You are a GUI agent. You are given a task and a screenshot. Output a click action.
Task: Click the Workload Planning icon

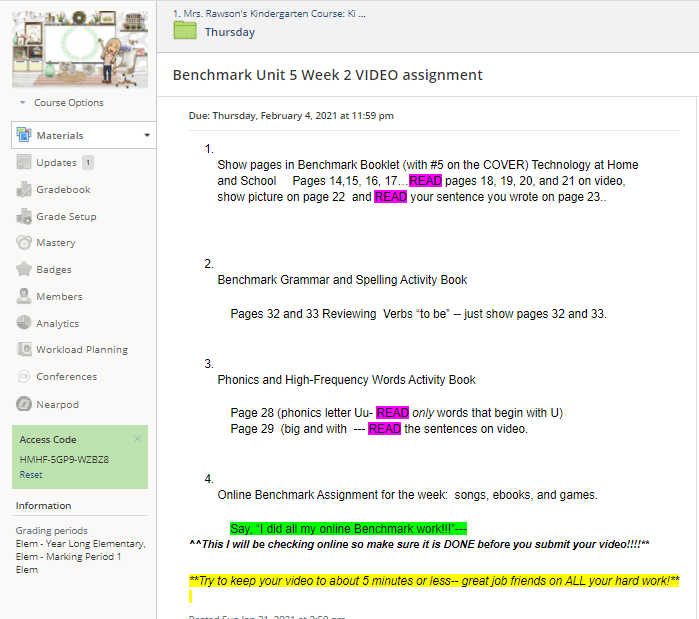(24, 349)
